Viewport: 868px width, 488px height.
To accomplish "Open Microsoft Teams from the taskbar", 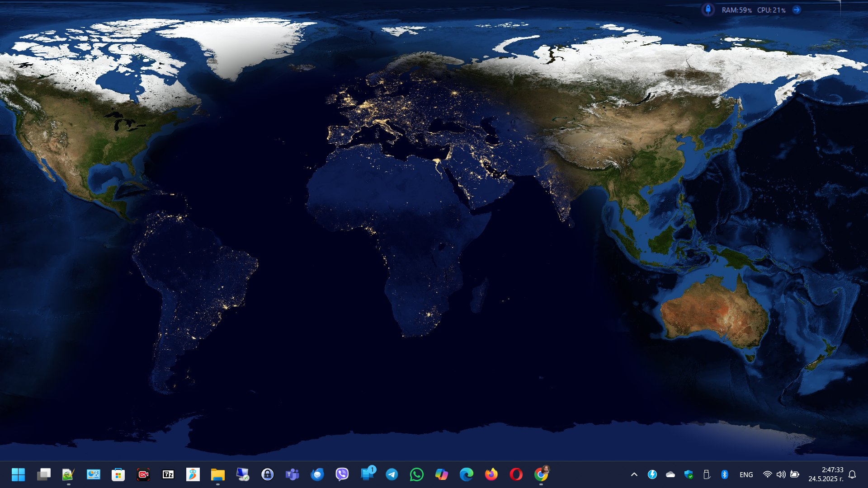I will [x=292, y=474].
